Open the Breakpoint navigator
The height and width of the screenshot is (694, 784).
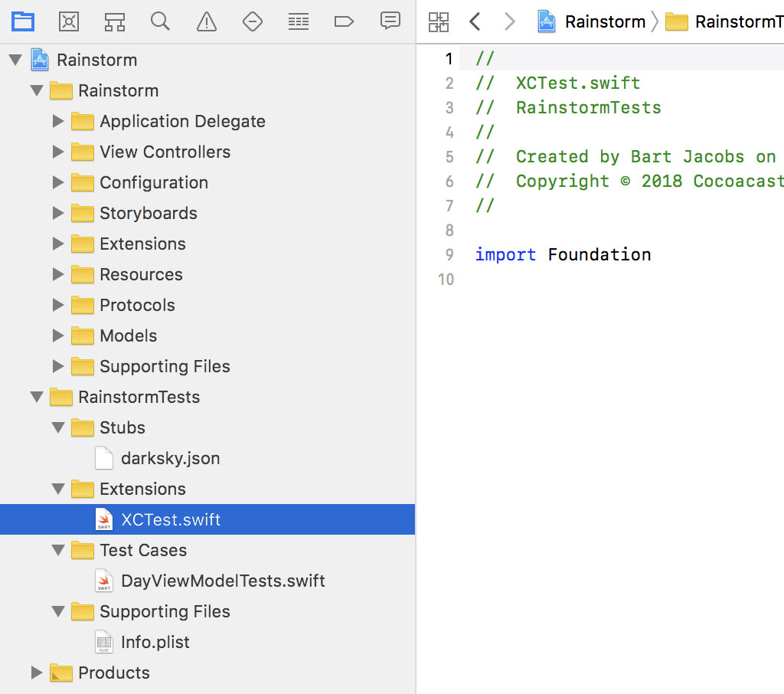345,21
